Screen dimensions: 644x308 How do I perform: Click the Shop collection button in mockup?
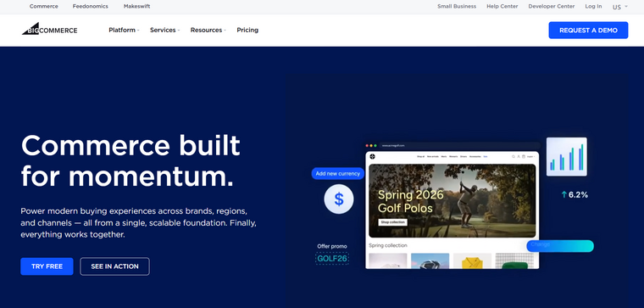point(392,222)
